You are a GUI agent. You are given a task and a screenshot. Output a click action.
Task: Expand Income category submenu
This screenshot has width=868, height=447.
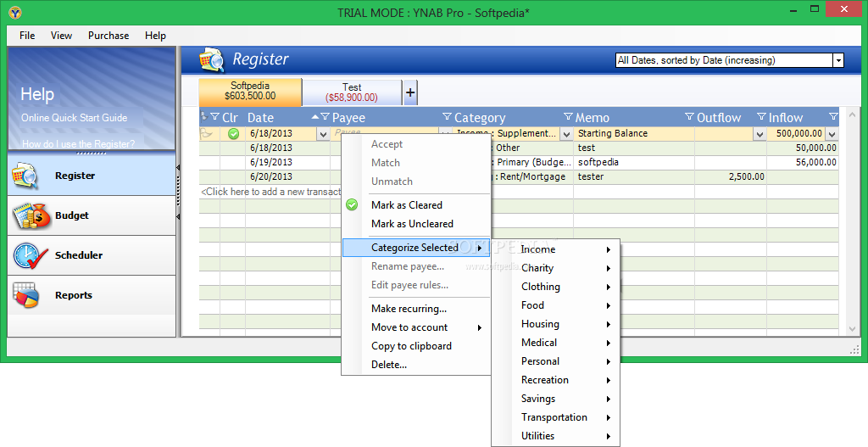(x=556, y=249)
